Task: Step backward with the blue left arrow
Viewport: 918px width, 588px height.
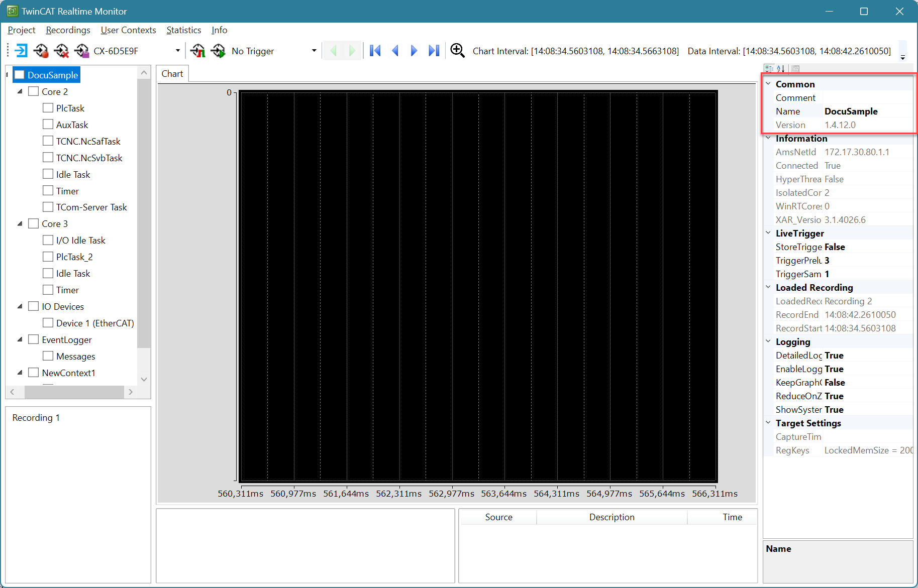Action: click(395, 51)
